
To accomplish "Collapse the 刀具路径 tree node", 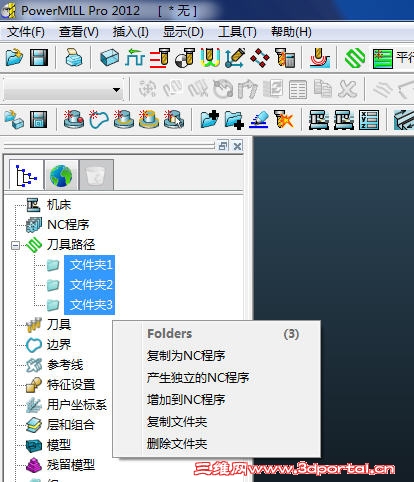I will pos(15,246).
